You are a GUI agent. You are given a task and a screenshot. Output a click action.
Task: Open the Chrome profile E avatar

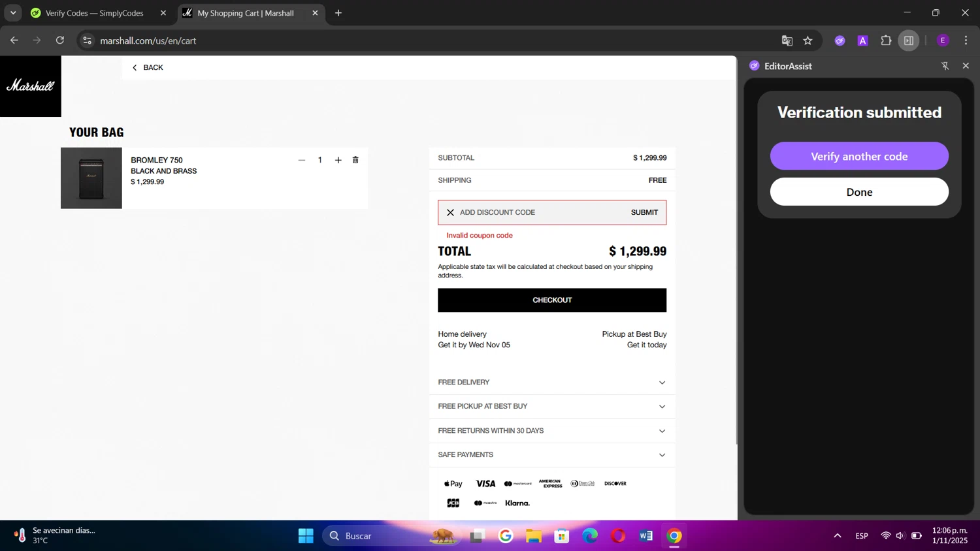(x=943, y=40)
